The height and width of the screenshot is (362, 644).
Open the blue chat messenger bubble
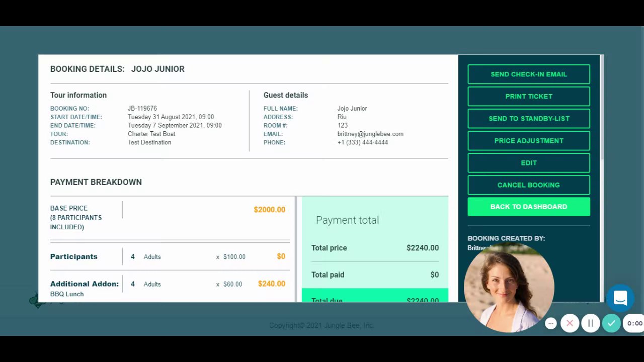[620, 298]
